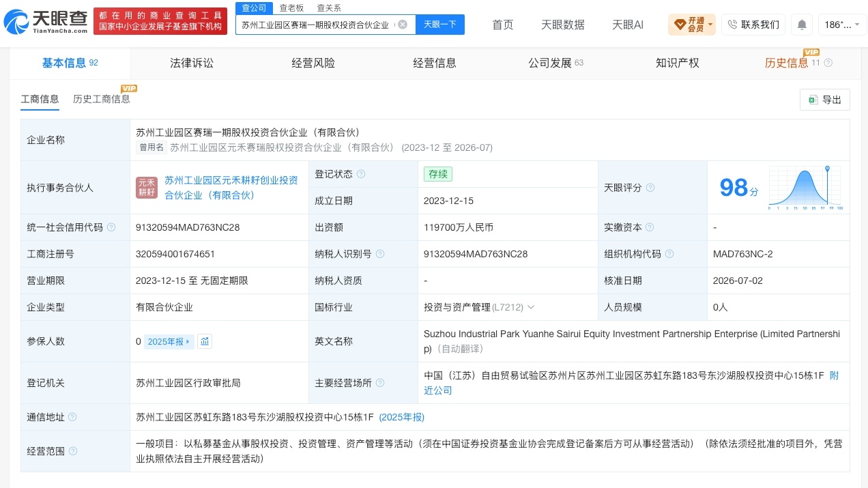Viewport: 868px width, 488px height.
Task: Select organization code MAD763NC-2
Action: click(x=743, y=254)
